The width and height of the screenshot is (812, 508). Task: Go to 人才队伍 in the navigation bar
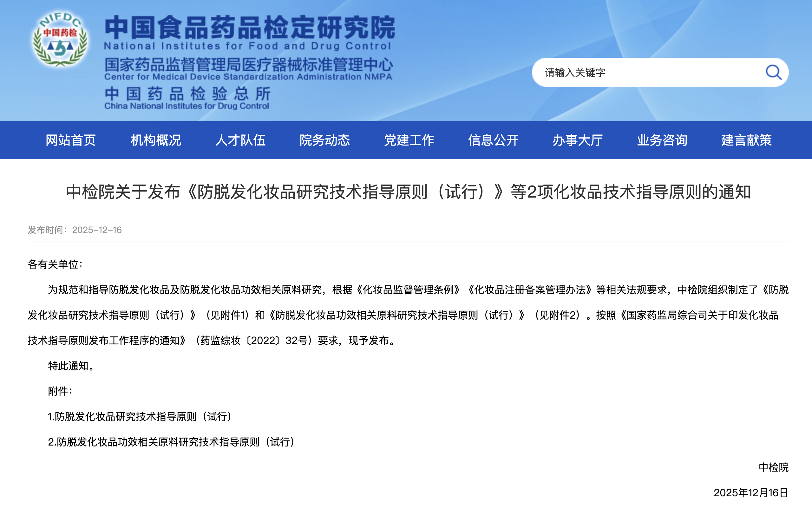pos(240,140)
